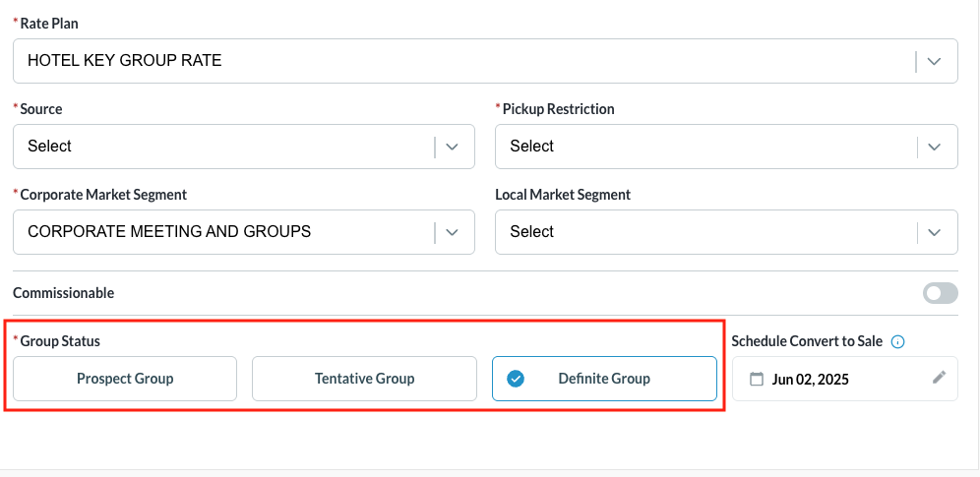
Task: Toggle the Commissionable switch
Action: pos(940,293)
